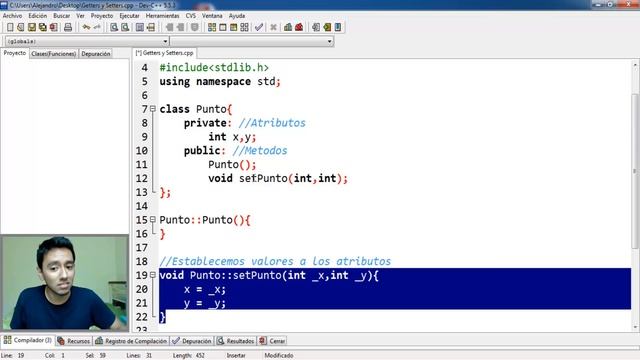Undo the last edit from the toolbar
The image size is (640, 360).
click(x=86, y=27)
